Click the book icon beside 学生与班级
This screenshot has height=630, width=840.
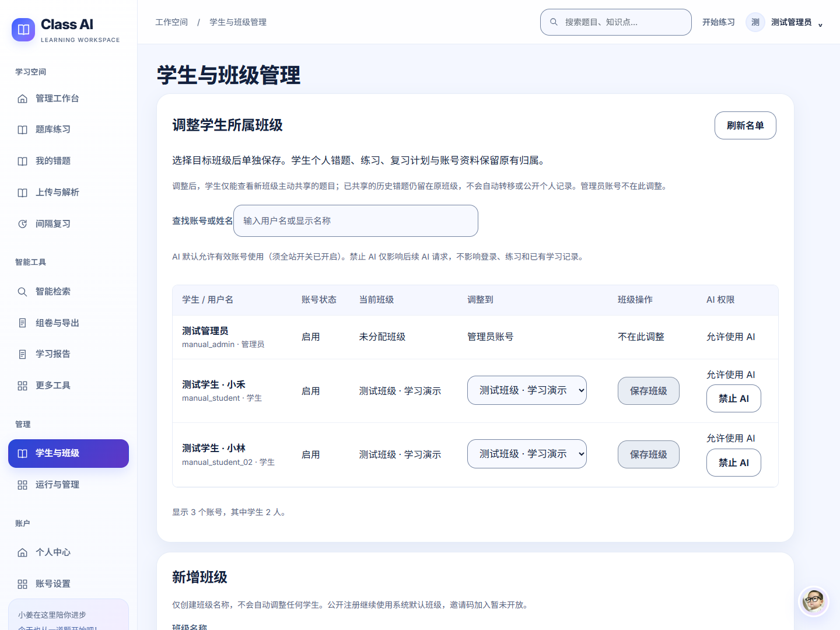click(x=22, y=453)
